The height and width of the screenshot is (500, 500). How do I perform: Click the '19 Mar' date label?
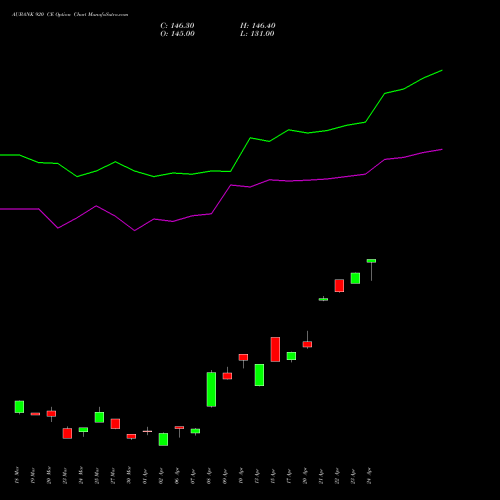[33, 475]
